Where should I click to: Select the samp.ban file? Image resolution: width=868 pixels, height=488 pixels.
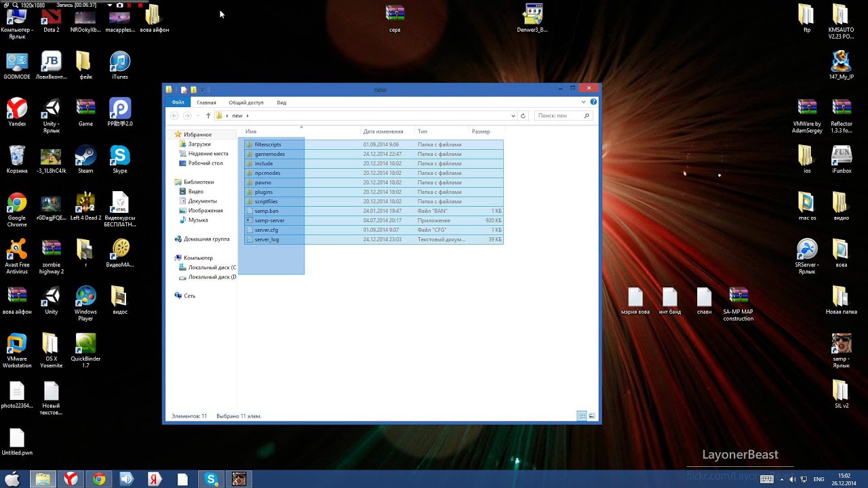click(374, 211)
